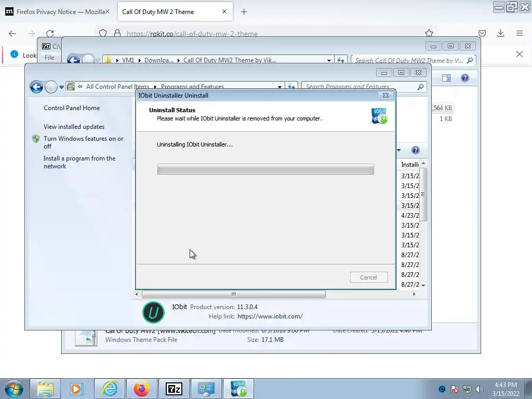
Task: Open Turn Windows features on or off
Action: (83, 142)
